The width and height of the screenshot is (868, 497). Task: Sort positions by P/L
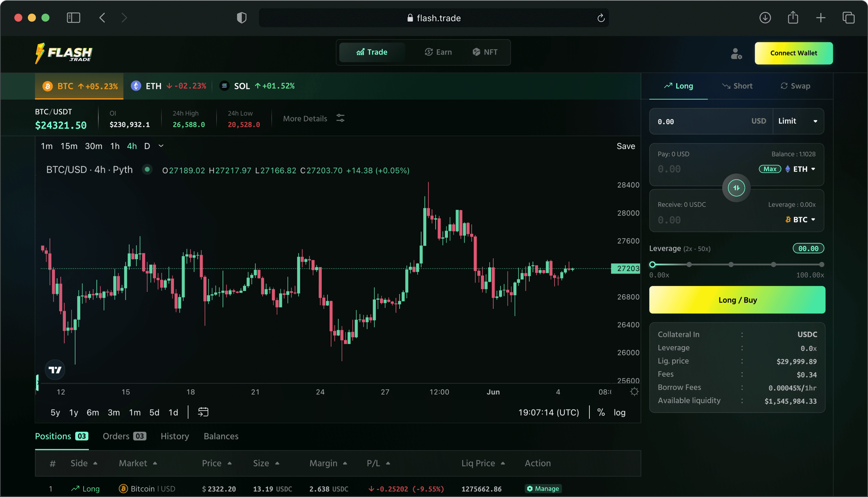coord(379,463)
